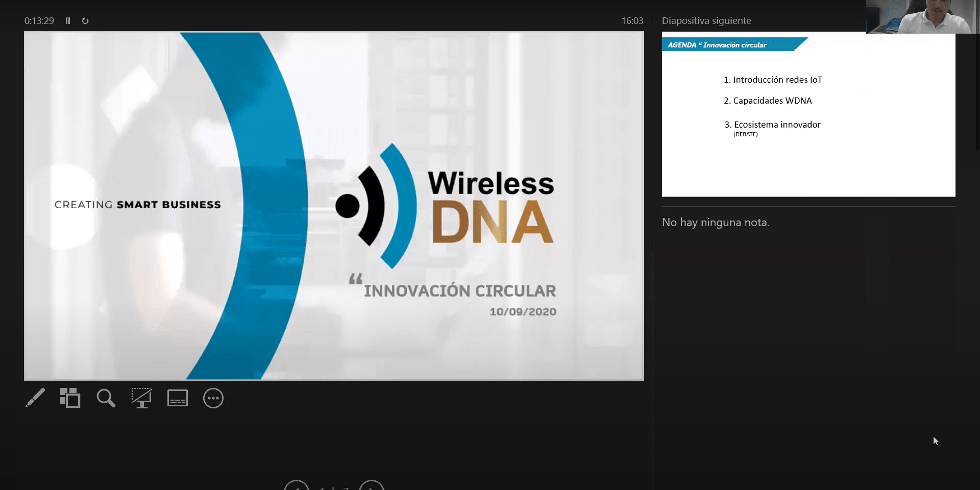Click the elapsed time 0:13:29
The image size is (980, 490).
coord(39,21)
